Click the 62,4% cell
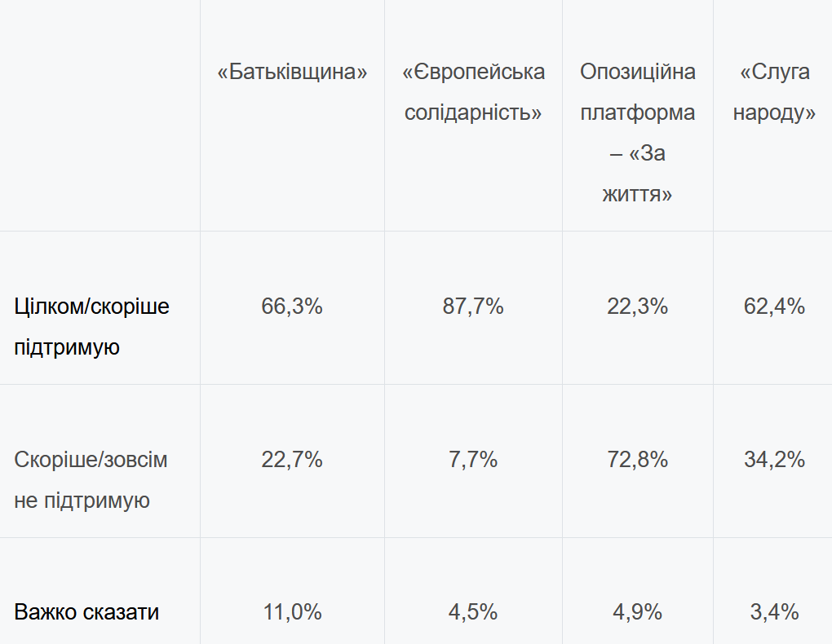Image resolution: width=832 pixels, height=644 pixels. 774,307
